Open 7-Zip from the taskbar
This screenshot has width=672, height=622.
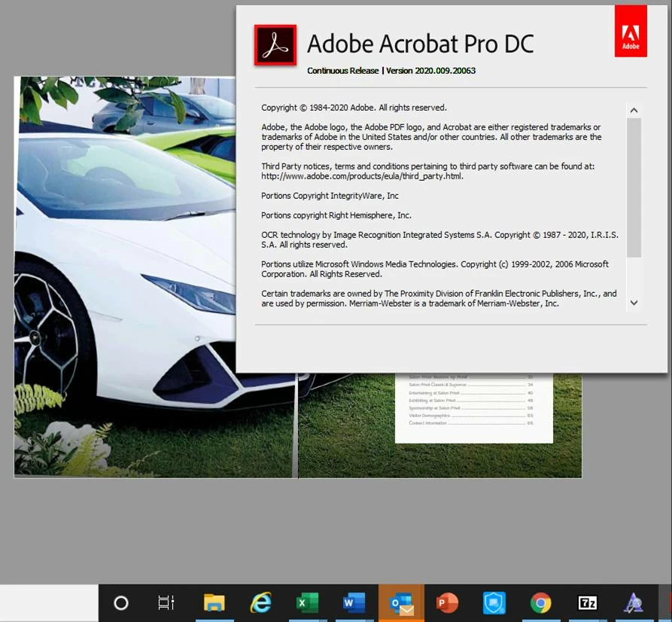(587, 603)
